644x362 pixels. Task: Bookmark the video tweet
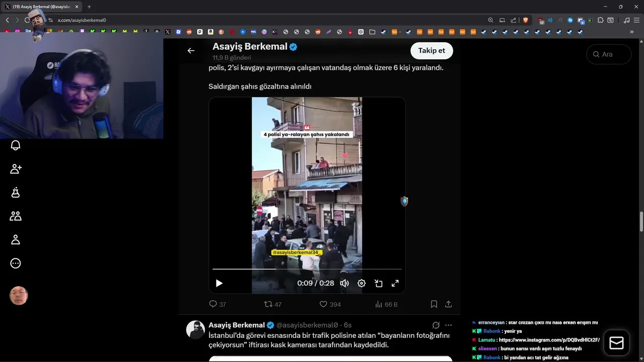click(x=434, y=304)
